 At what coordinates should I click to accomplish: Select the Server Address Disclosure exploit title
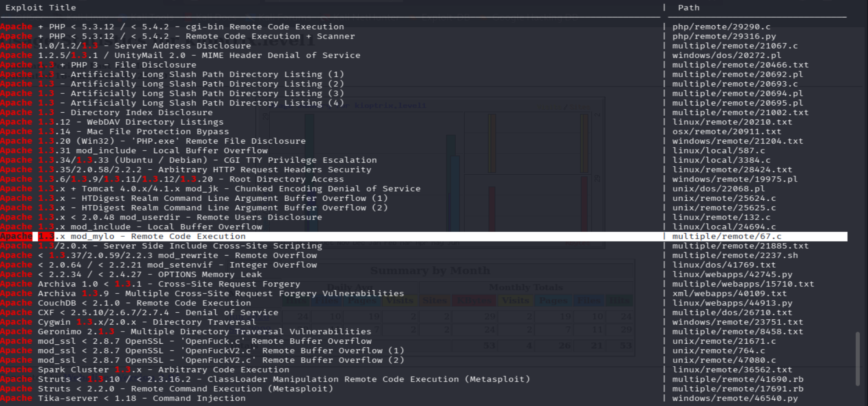click(x=125, y=46)
